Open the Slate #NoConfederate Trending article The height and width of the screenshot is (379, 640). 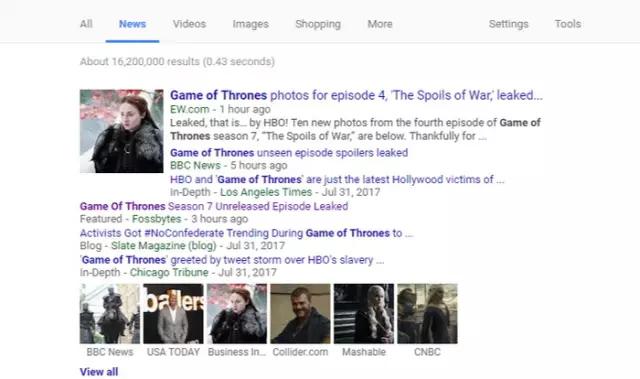[247, 233]
